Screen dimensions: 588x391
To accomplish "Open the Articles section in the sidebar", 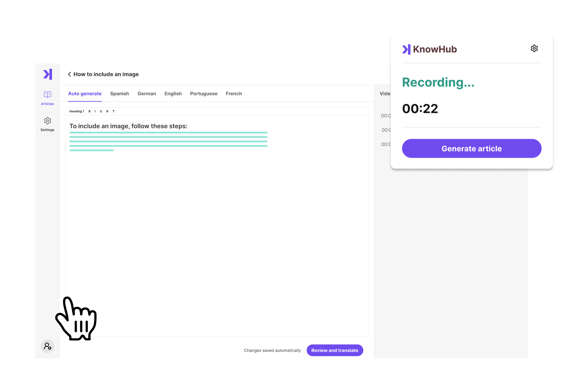I will (x=48, y=98).
